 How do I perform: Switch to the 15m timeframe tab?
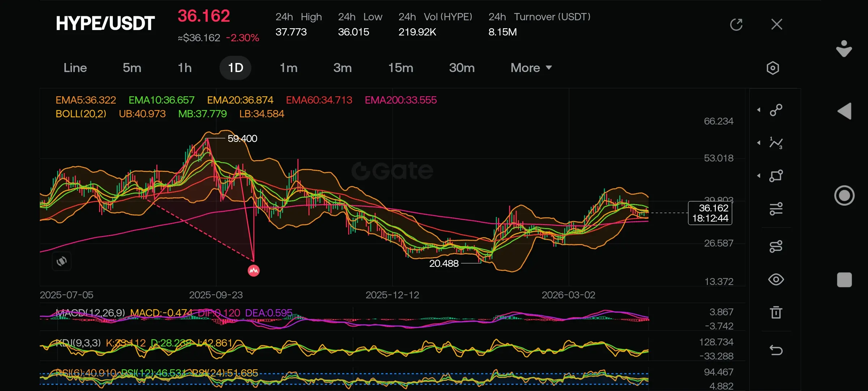pyautogui.click(x=400, y=68)
